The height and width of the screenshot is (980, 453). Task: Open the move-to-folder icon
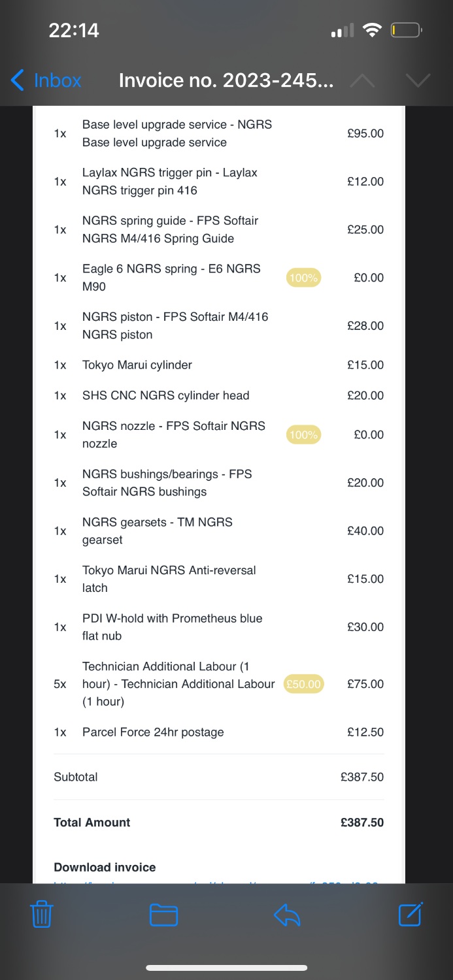(163, 915)
